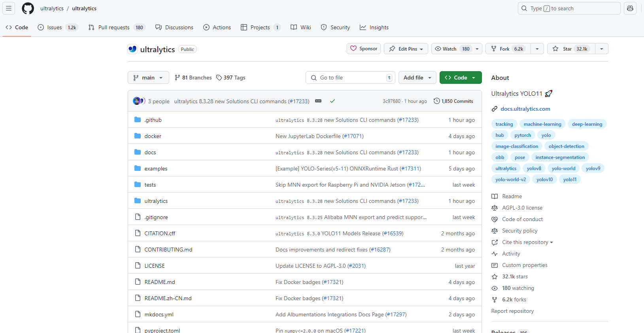The width and height of the screenshot is (644, 333).
Task: Open the hamburger navigation menu
Action: [9, 8]
